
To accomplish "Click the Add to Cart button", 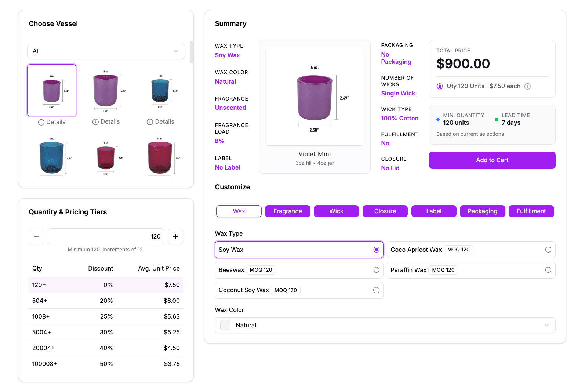I will [492, 160].
